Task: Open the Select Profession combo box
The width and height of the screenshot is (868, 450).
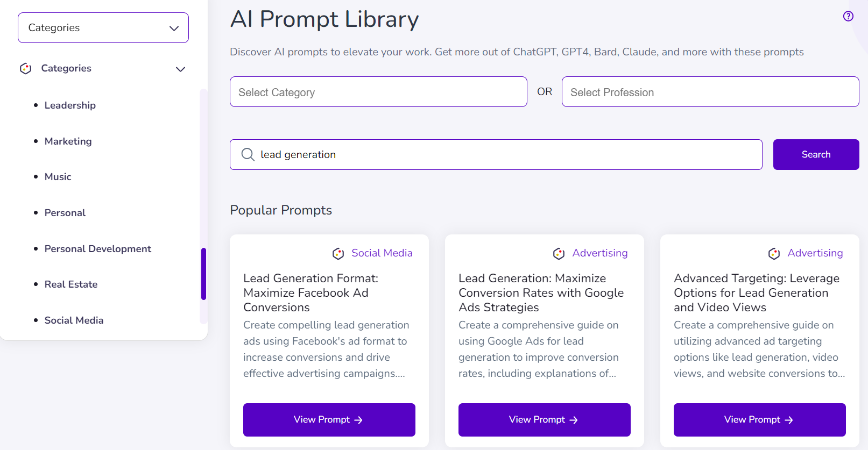Action: [x=710, y=92]
